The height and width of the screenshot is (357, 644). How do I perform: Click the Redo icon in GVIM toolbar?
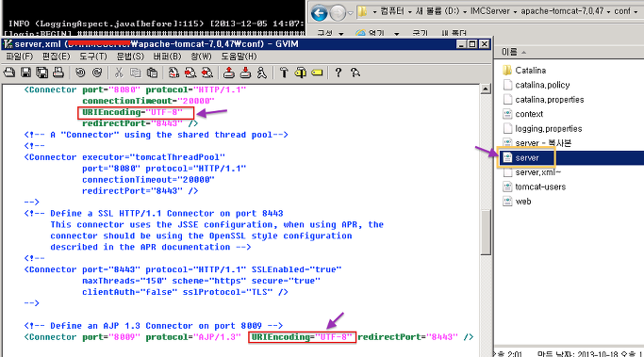[x=97, y=73]
